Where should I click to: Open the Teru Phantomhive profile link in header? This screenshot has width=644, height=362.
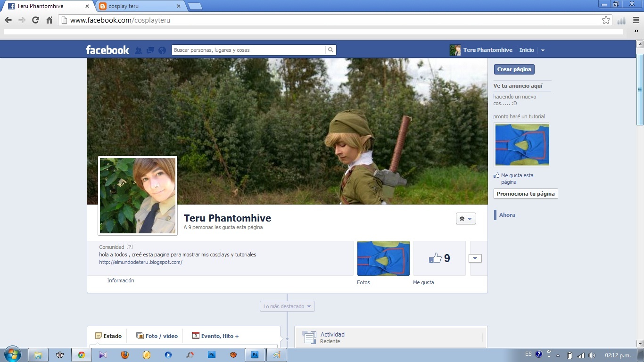(487, 50)
